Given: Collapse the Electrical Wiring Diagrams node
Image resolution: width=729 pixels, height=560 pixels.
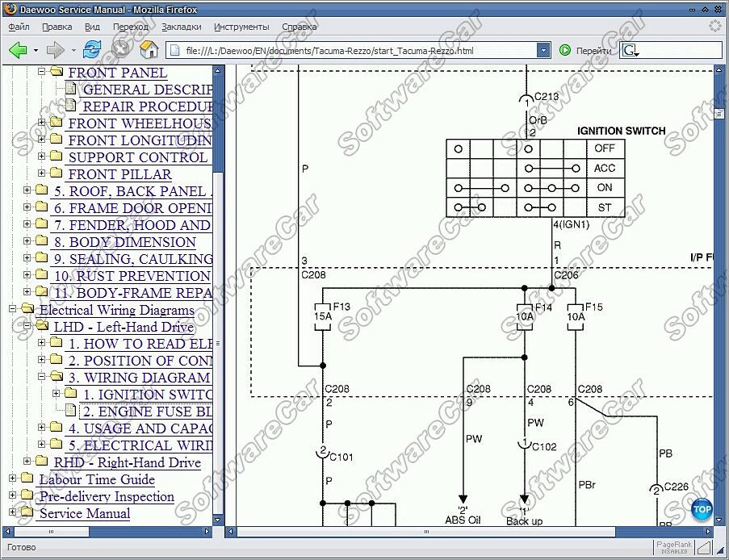Looking at the screenshot, I should click(13, 309).
